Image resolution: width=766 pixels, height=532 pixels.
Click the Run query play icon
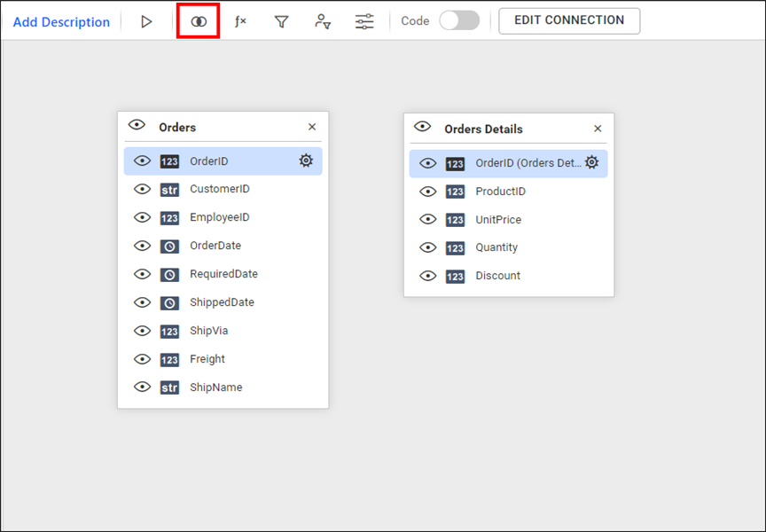click(x=146, y=21)
